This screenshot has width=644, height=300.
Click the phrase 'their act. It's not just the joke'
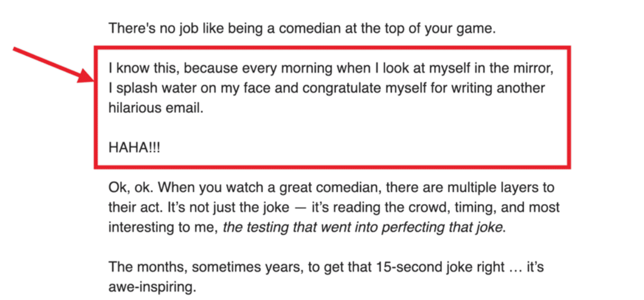[199, 207]
